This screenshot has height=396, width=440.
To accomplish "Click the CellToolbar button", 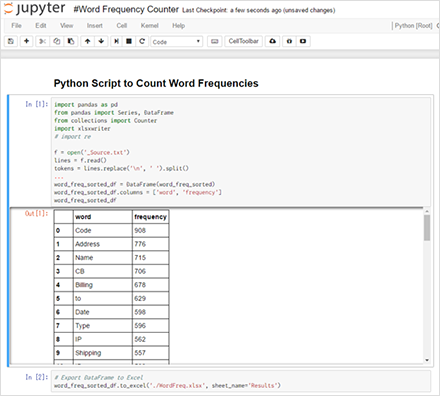I will tap(244, 41).
